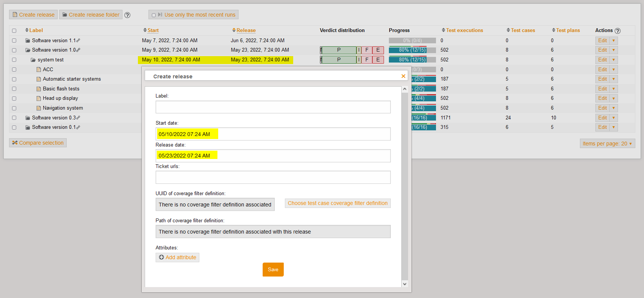Check the box for Software version 0.3
The image size is (644, 298).
[x=14, y=118]
